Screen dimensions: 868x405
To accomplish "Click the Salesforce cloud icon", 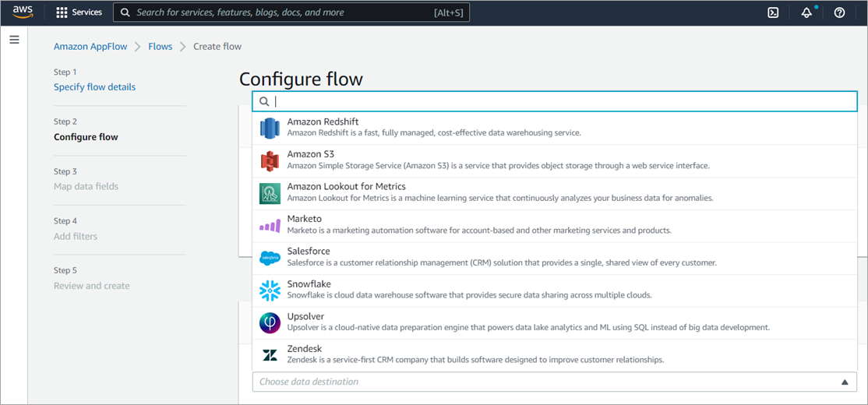I will coord(270,259).
